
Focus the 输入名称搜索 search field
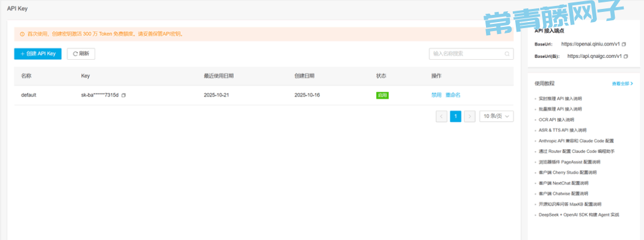pyautogui.click(x=466, y=54)
